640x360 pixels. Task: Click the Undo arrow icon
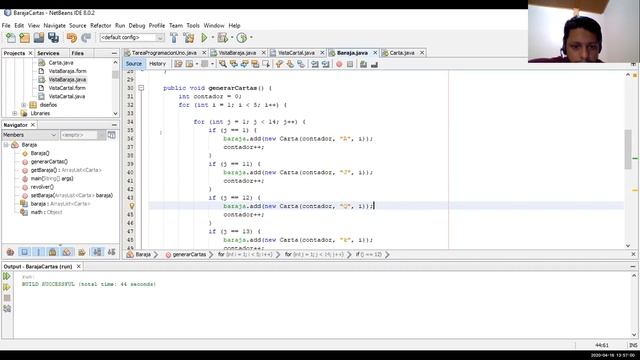pyautogui.click(x=72, y=38)
